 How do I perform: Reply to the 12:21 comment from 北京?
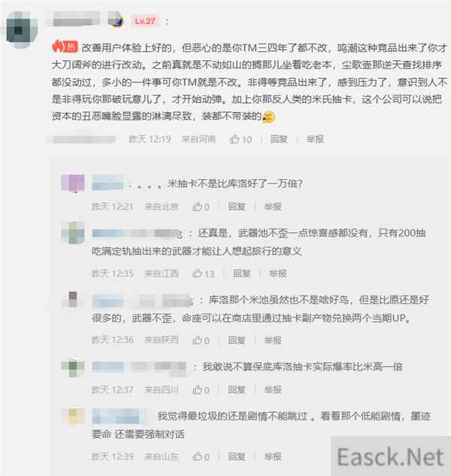237,207
